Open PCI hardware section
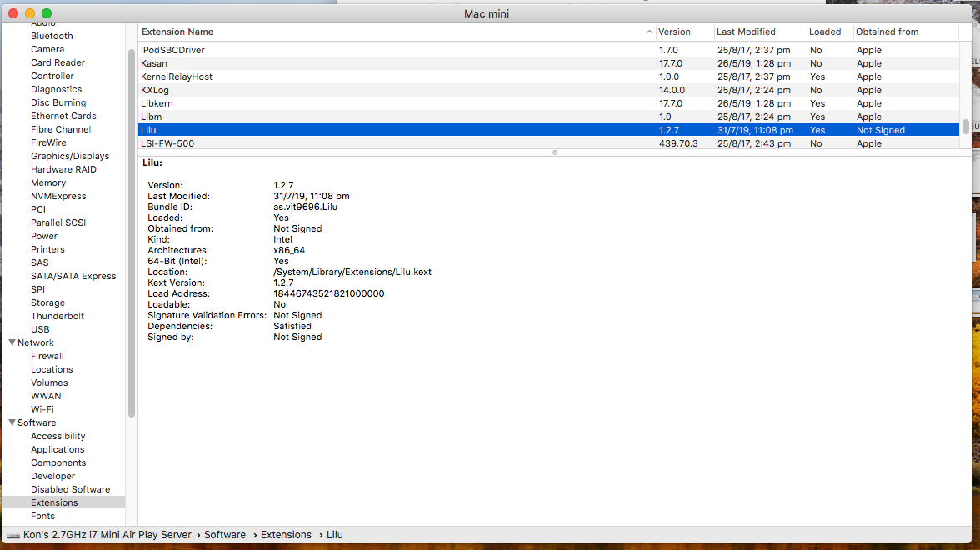This screenshot has height=550, width=980. click(x=38, y=209)
